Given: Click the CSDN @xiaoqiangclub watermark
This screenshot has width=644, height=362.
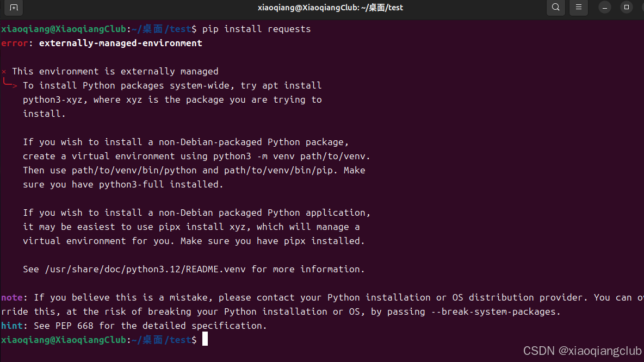Looking at the screenshot, I should pyautogui.click(x=581, y=351).
